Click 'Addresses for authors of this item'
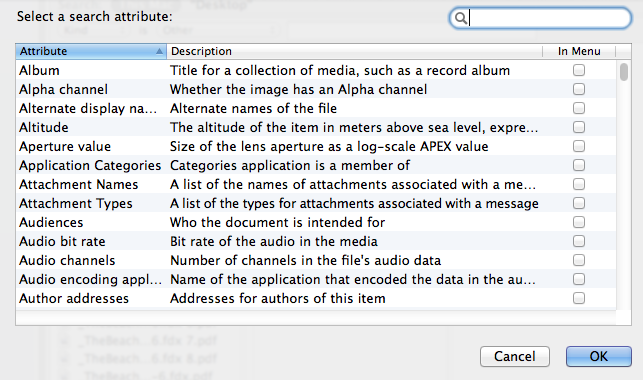Screen dimensions: 643x380 278,298
